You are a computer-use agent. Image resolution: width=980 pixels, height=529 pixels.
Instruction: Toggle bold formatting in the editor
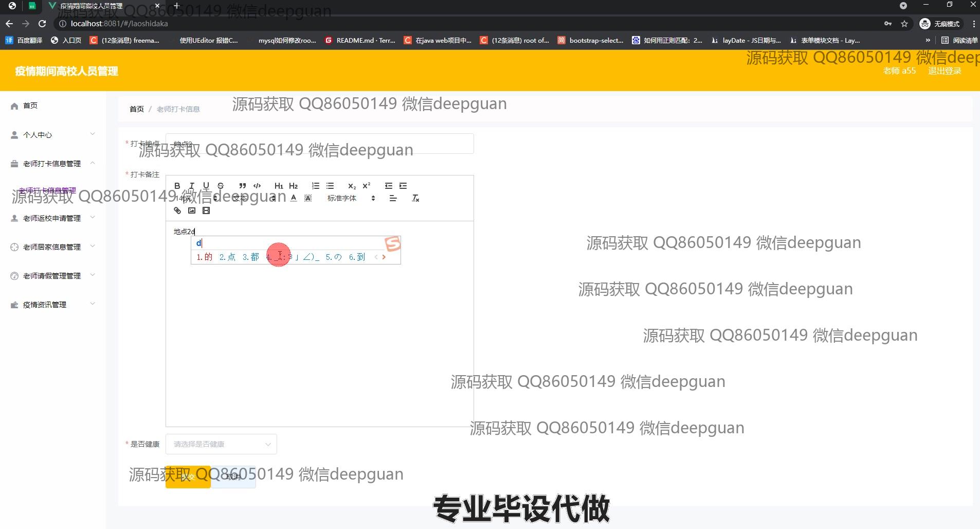(x=177, y=186)
